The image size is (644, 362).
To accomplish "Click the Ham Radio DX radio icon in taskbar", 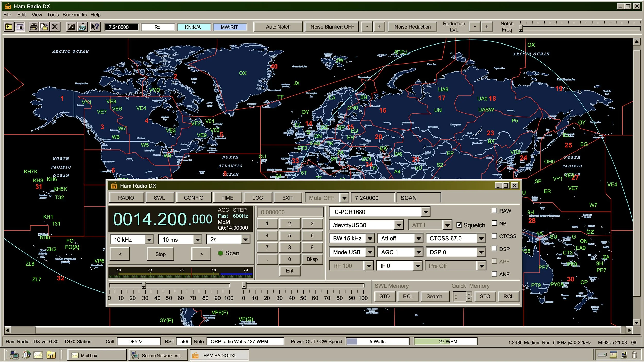I will point(195,355).
